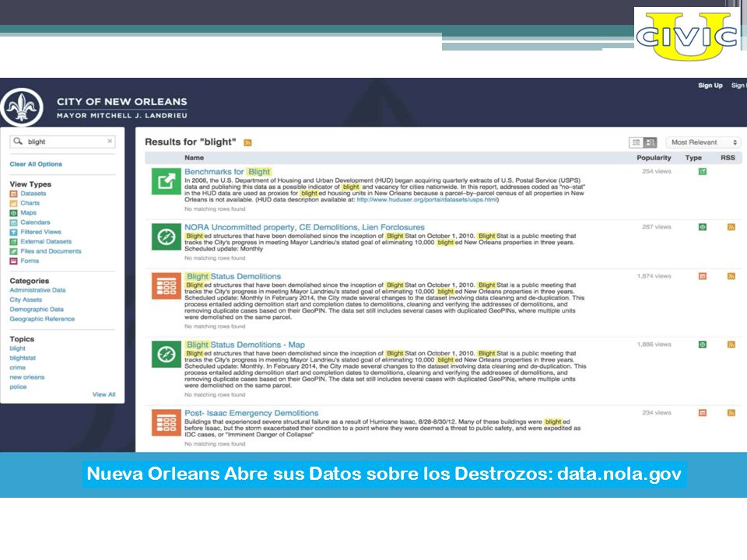This screenshot has width=747, height=560.
Task: Filter by Maps link
Action: [x=28, y=212]
